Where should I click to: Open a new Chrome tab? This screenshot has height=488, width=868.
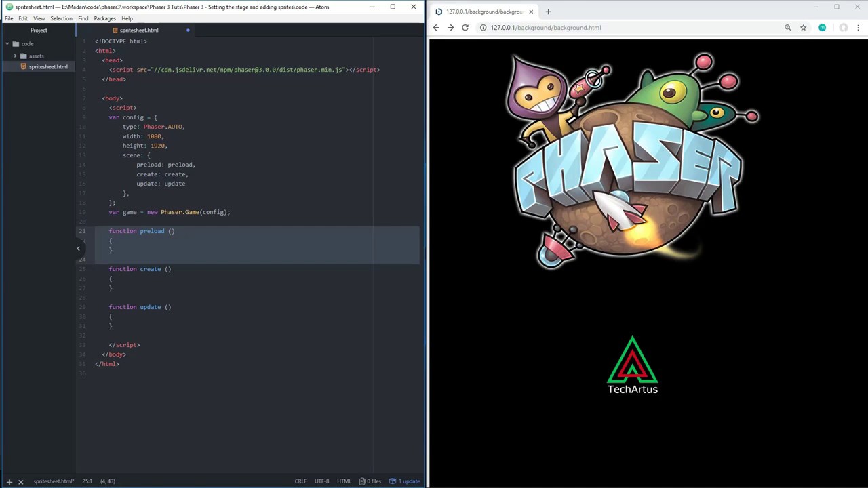coord(548,12)
